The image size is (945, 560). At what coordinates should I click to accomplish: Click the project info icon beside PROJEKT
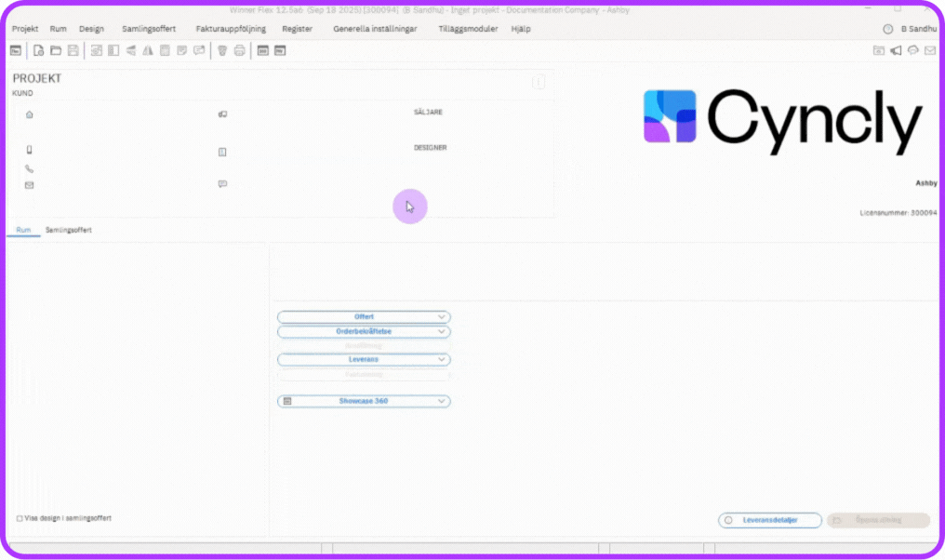(x=538, y=83)
